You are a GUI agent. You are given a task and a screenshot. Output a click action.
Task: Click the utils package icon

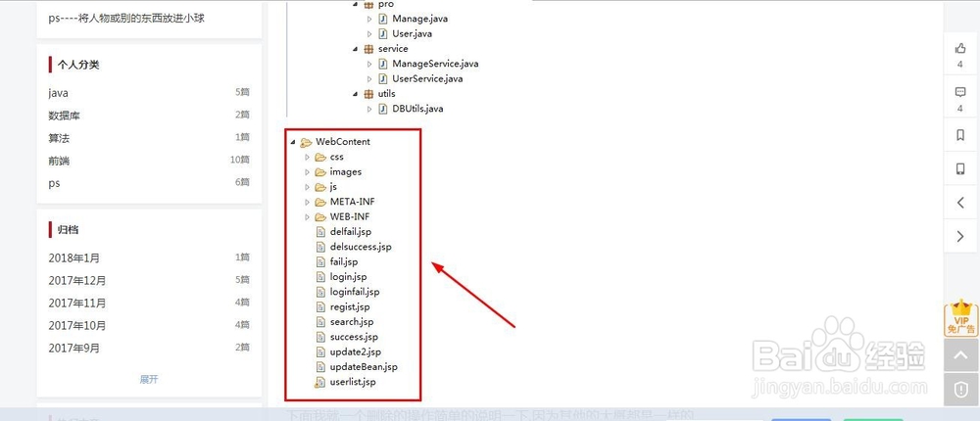pyautogui.click(x=368, y=94)
